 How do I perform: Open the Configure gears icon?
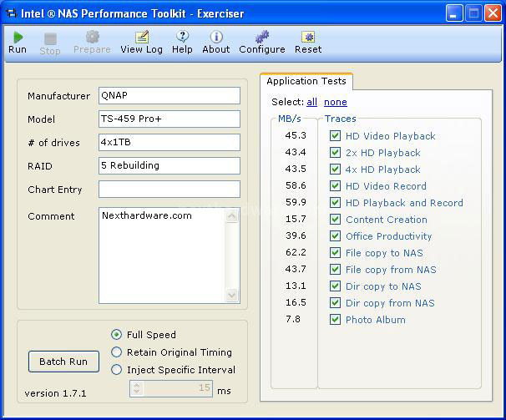point(262,37)
